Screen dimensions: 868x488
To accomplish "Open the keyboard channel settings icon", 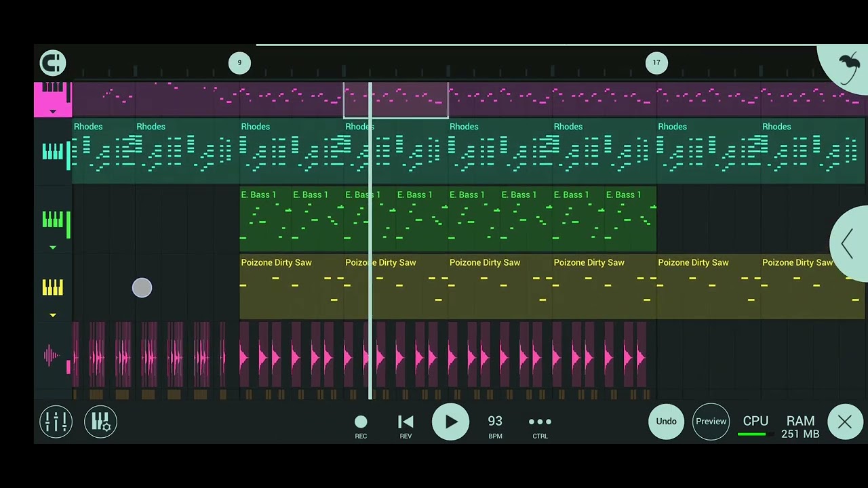I will (100, 422).
